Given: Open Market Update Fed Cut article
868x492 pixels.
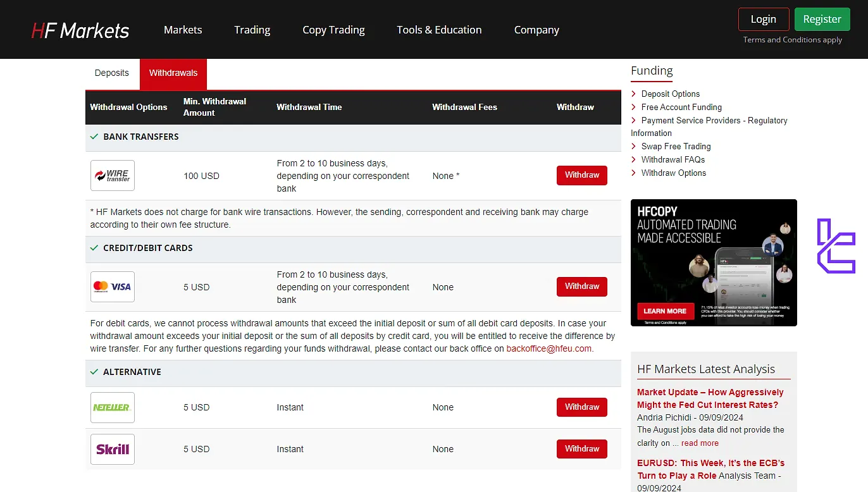Looking at the screenshot, I should pos(710,398).
